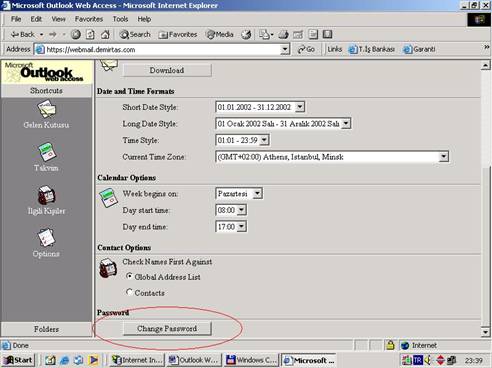
Task: Open History icon in toolbar
Action: (246, 34)
